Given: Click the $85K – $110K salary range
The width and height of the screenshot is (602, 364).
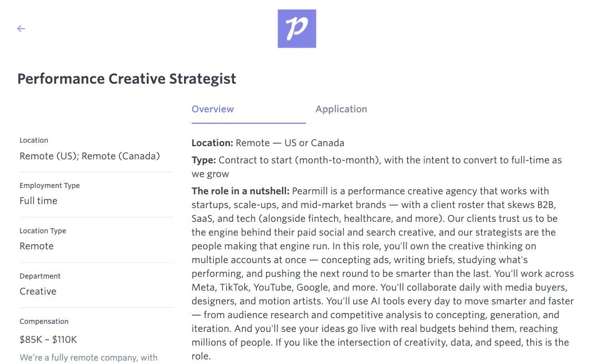Looking at the screenshot, I should [48, 339].
